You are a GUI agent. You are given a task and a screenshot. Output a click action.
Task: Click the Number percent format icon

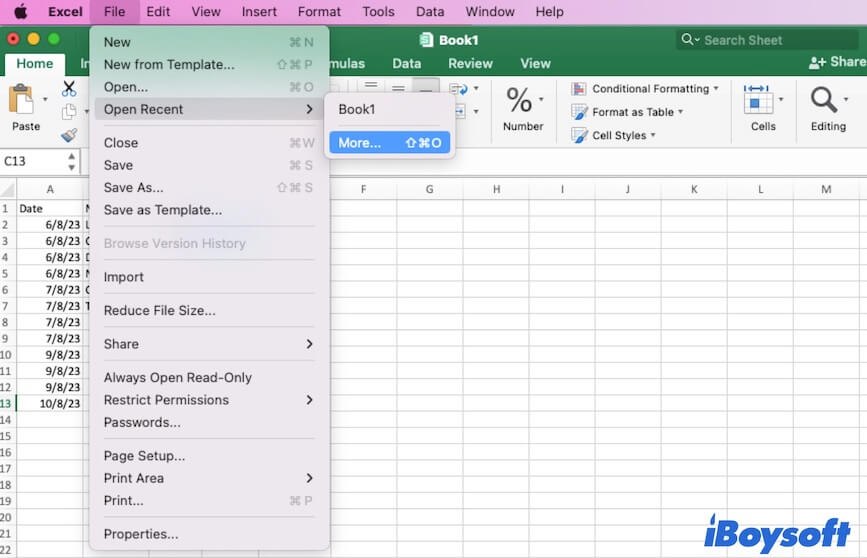point(519,100)
